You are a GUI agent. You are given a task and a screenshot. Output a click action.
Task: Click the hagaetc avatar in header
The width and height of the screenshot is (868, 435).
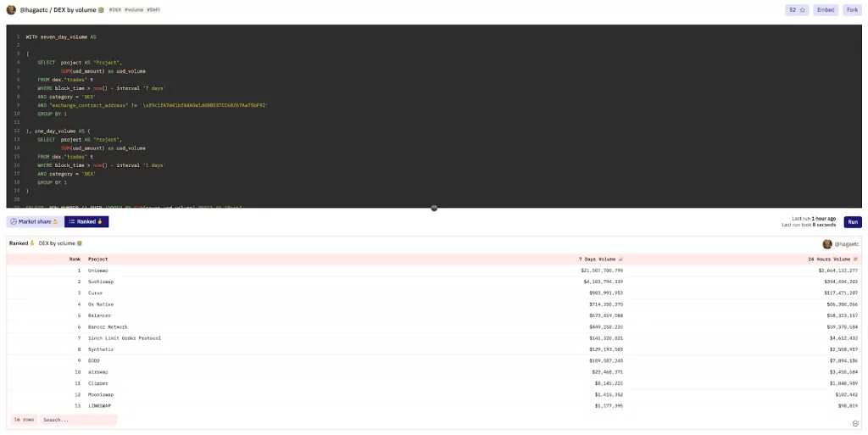pos(11,9)
